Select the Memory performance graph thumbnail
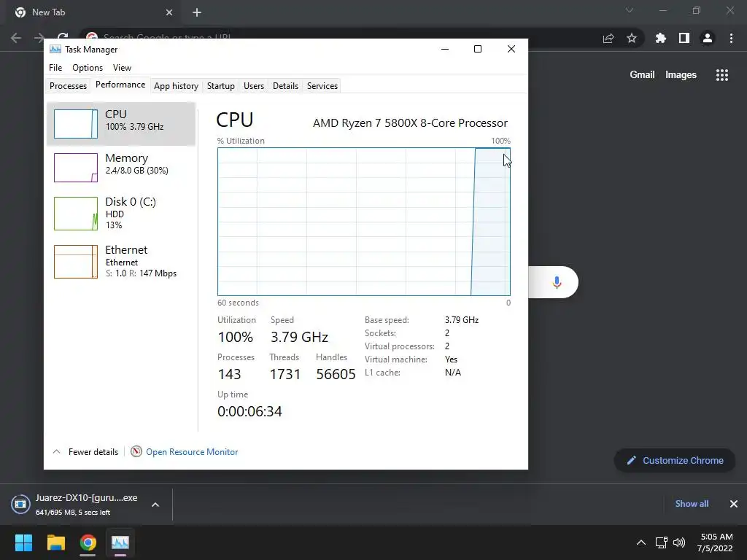Viewport: 747px width, 560px height. 76,168
